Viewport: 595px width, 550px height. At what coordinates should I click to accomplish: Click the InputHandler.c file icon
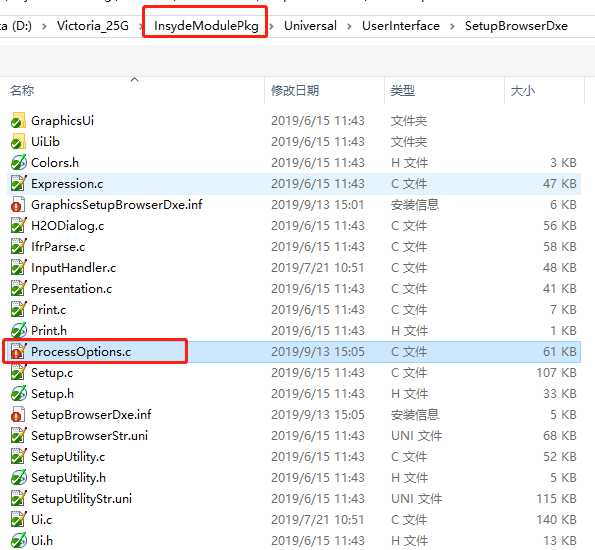[18, 268]
